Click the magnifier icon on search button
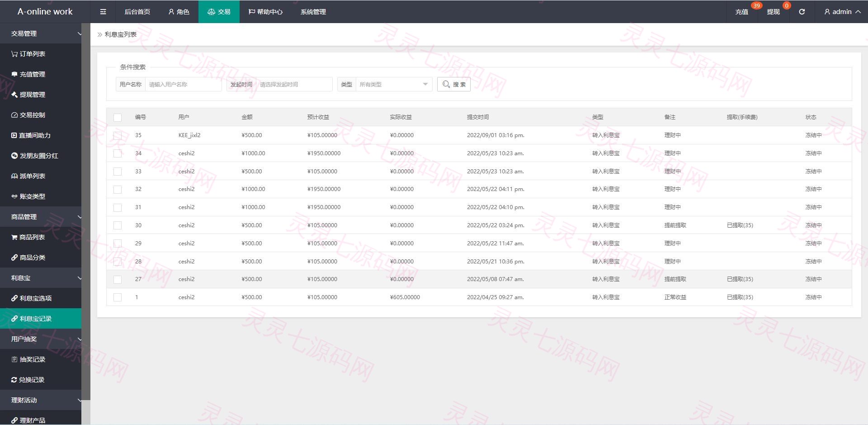 tap(446, 84)
